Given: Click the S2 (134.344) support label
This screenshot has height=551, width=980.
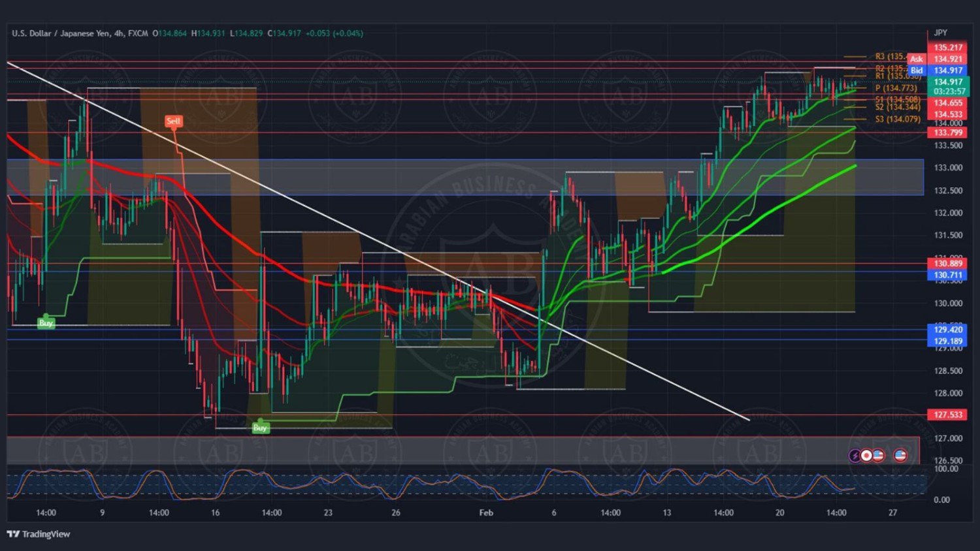Looking at the screenshot, I should pyautogui.click(x=898, y=107).
